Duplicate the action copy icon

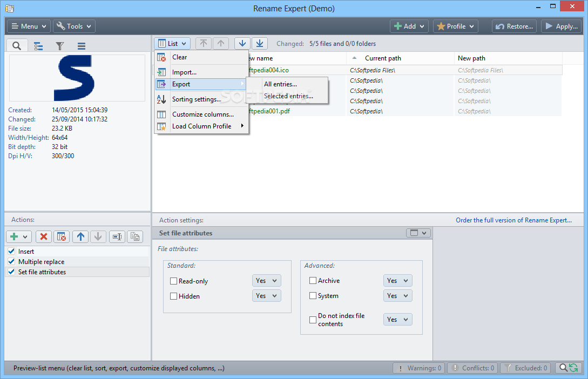(x=135, y=236)
